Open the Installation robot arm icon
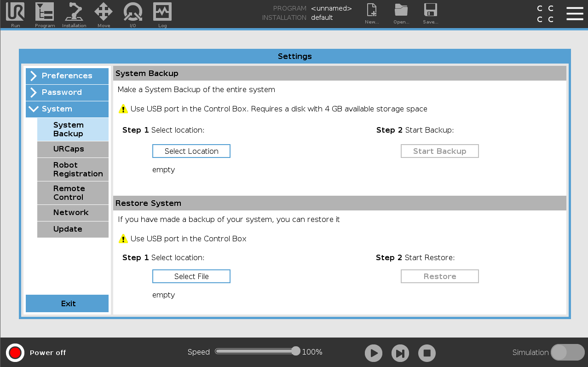Viewport: 588px width, 367px height. click(x=74, y=12)
